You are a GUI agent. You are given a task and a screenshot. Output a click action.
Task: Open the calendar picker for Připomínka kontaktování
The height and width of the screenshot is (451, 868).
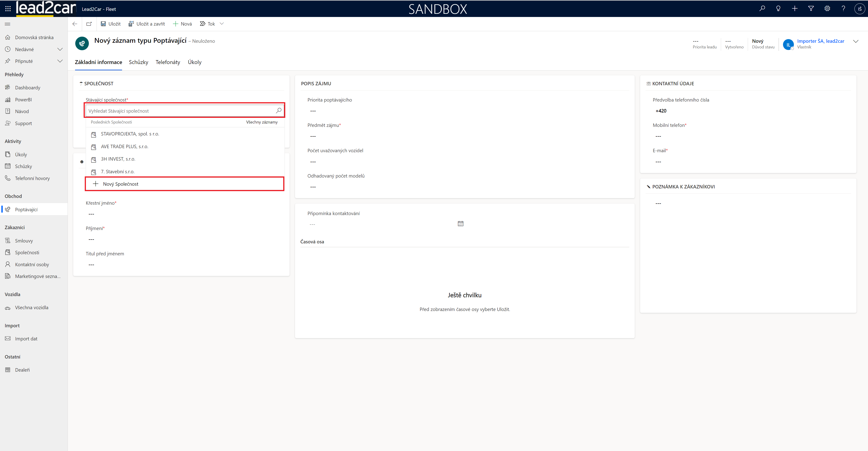[x=460, y=224]
